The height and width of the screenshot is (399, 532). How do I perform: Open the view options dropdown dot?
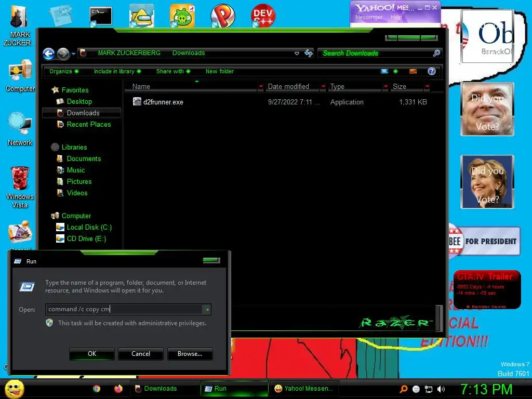point(395,71)
